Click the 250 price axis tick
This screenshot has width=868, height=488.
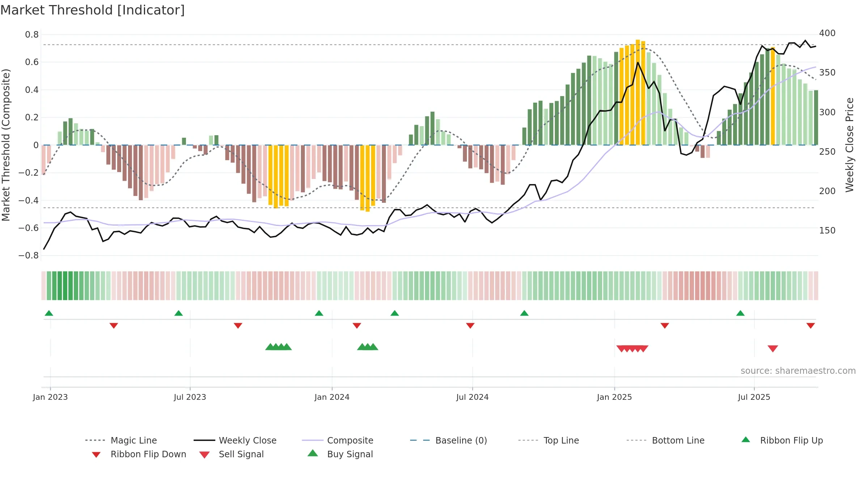(827, 151)
